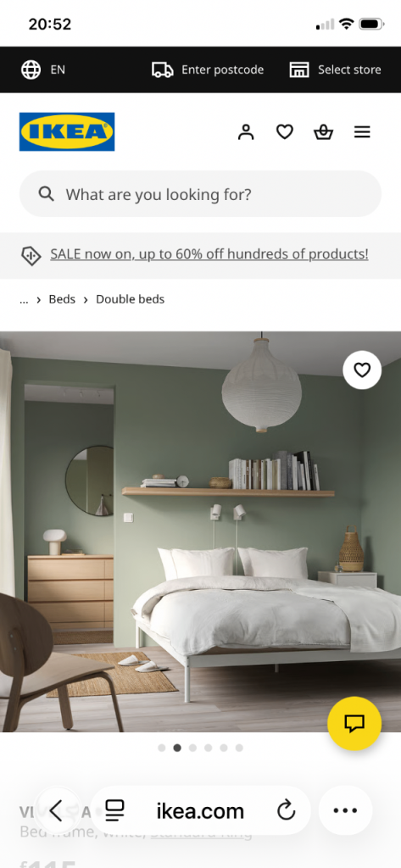
Task: Open the hamburger menu
Action: pos(362,132)
